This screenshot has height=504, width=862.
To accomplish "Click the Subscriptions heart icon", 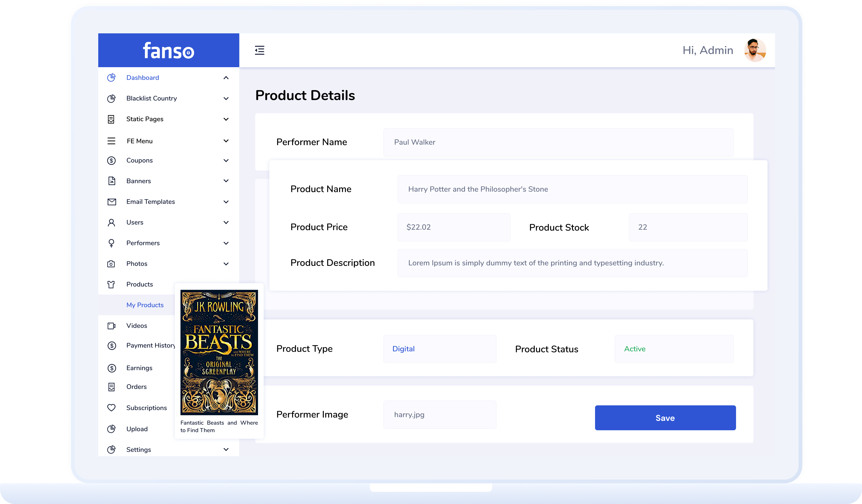I will 111,407.
